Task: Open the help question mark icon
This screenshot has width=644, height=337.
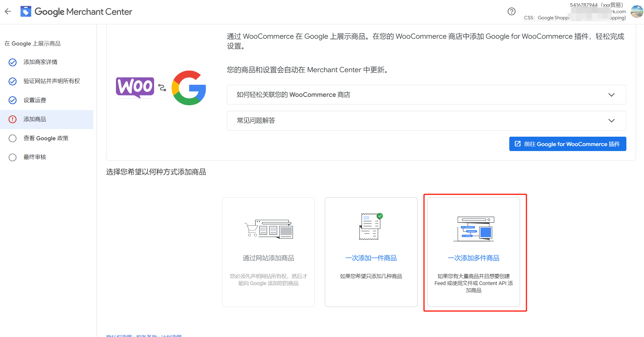Action: pyautogui.click(x=511, y=11)
